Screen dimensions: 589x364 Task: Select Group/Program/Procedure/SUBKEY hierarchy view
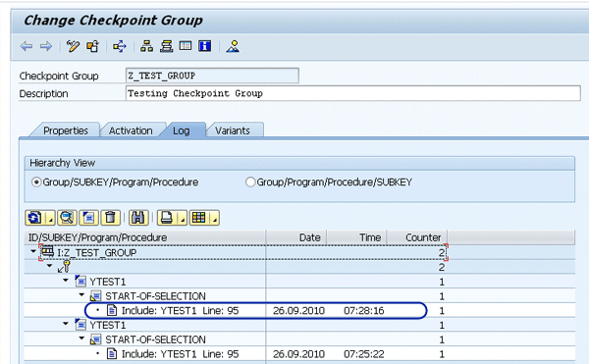click(250, 182)
